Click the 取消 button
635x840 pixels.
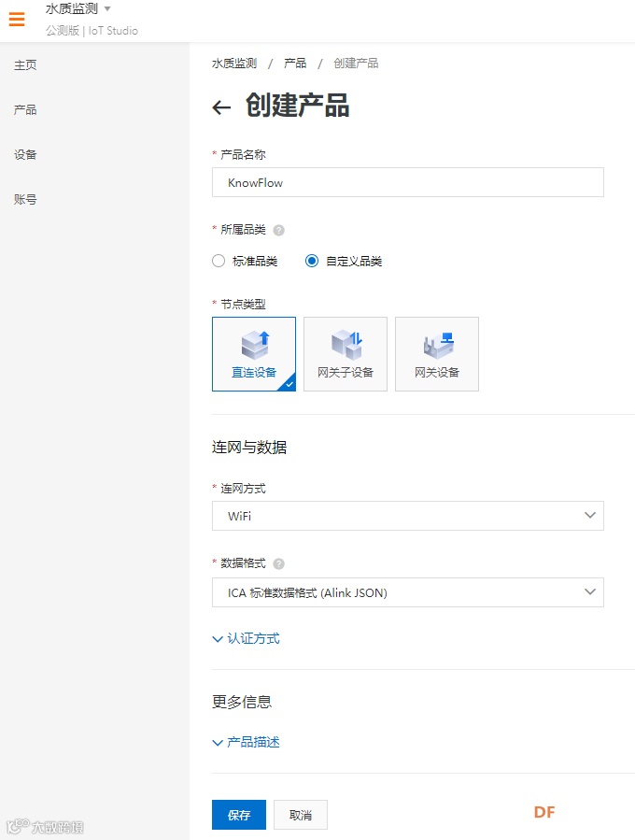pos(301,815)
